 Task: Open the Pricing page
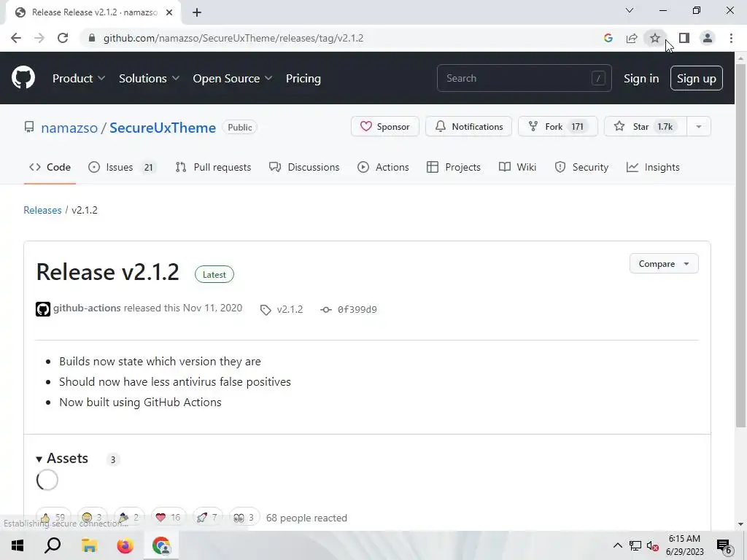tap(303, 78)
